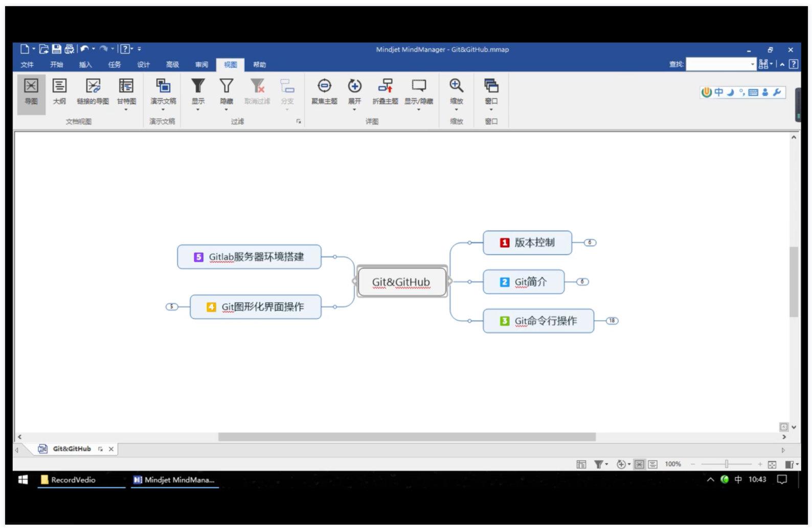Click the zoom slider handle in status bar
The height and width of the screenshot is (528, 812).
(726, 465)
